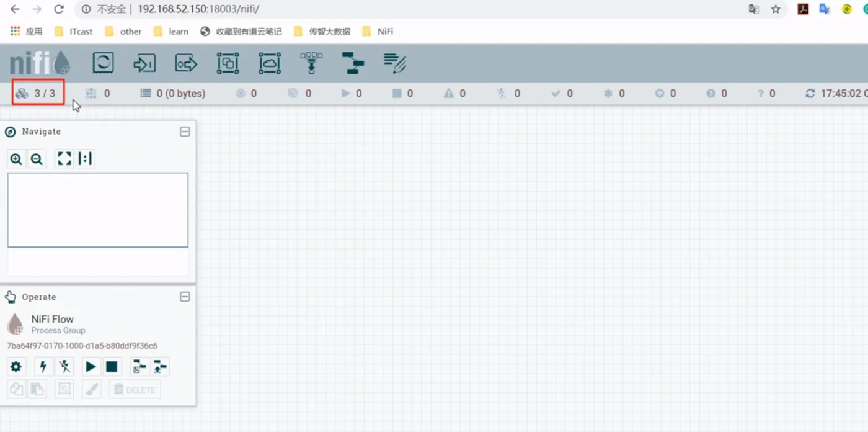Click the Template component icon
868x432 pixels.
coord(352,63)
